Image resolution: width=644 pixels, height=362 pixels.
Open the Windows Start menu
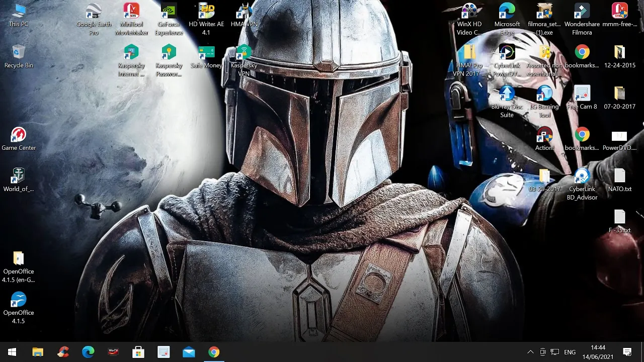pyautogui.click(x=12, y=352)
